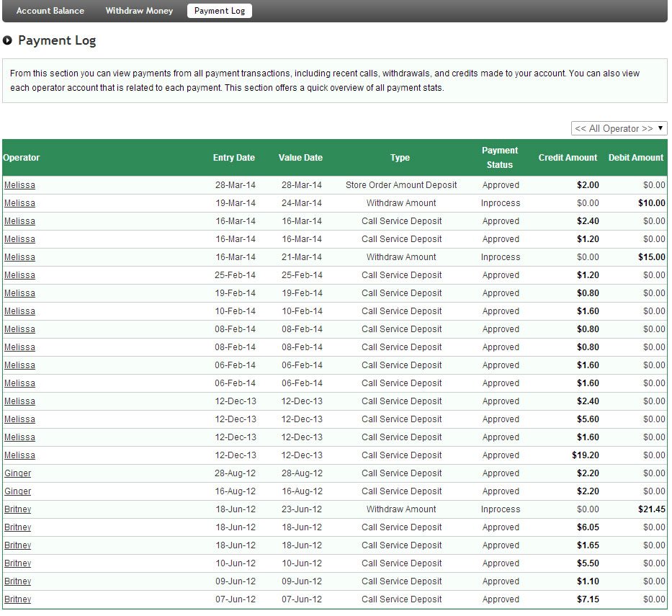Sort by the Entry Date column header
Viewport: 672px width, 616px height.
click(233, 157)
